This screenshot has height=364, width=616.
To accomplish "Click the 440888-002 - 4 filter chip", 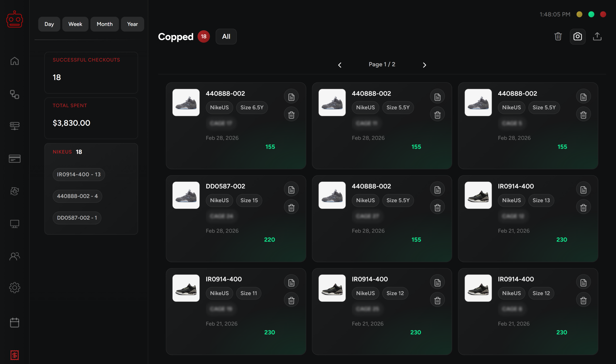I will 77,196.
